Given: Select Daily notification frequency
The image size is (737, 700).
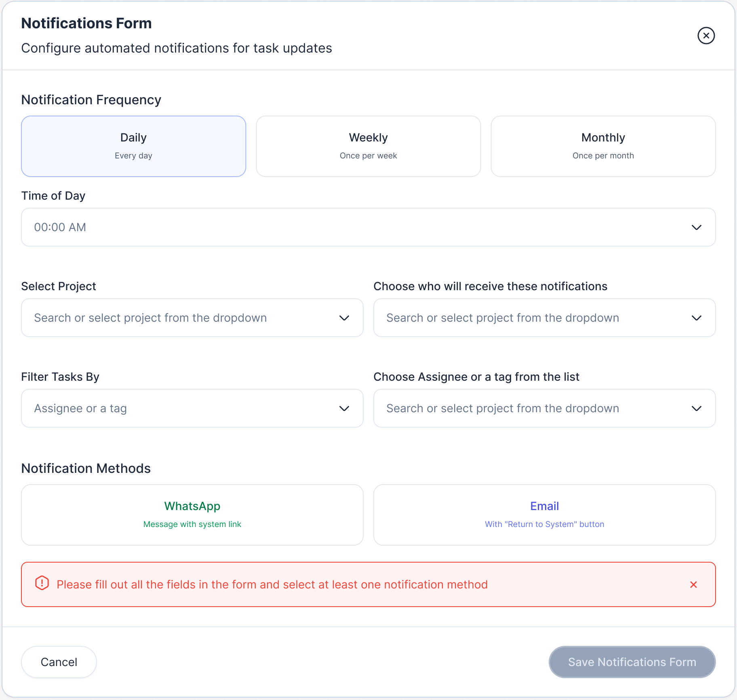Looking at the screenshot, I should click(133, 146).
